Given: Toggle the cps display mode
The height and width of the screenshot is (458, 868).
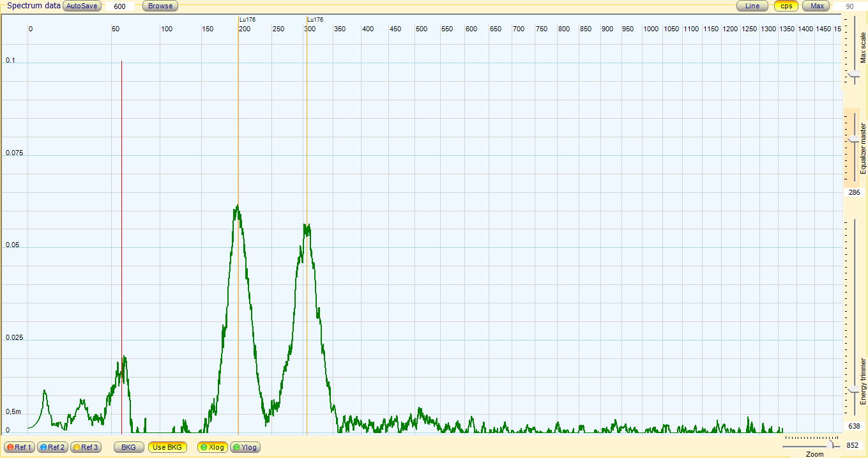Looking at the screenshot, I should tap(786, 6).
